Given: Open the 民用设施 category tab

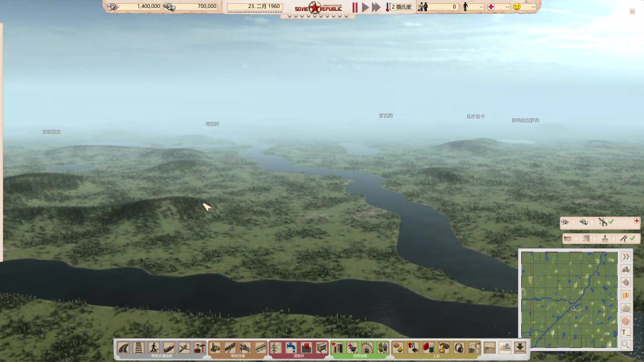Looking at the screenshot, I should pos(360,356).
